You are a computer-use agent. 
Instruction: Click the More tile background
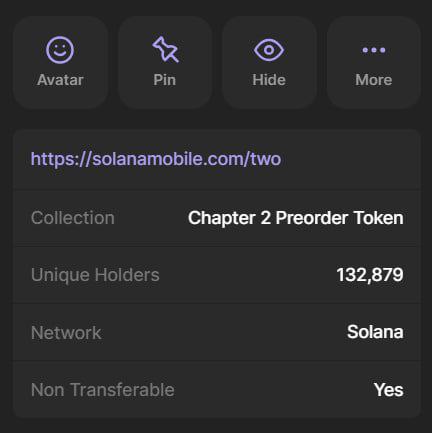click(x=374, y=63)
